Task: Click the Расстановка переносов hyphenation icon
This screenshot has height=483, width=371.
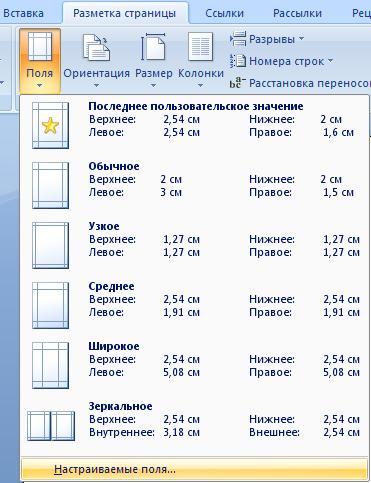Action: point(238,83)
